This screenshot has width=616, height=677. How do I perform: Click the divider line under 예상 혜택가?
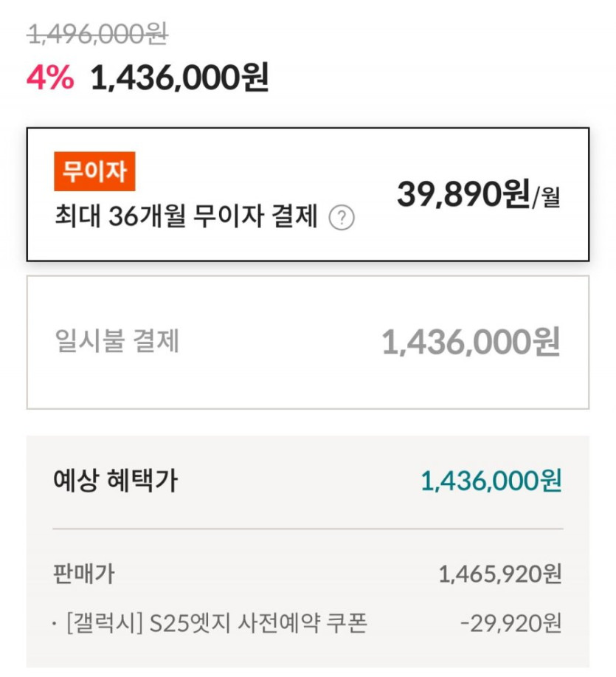pos(308,529)
